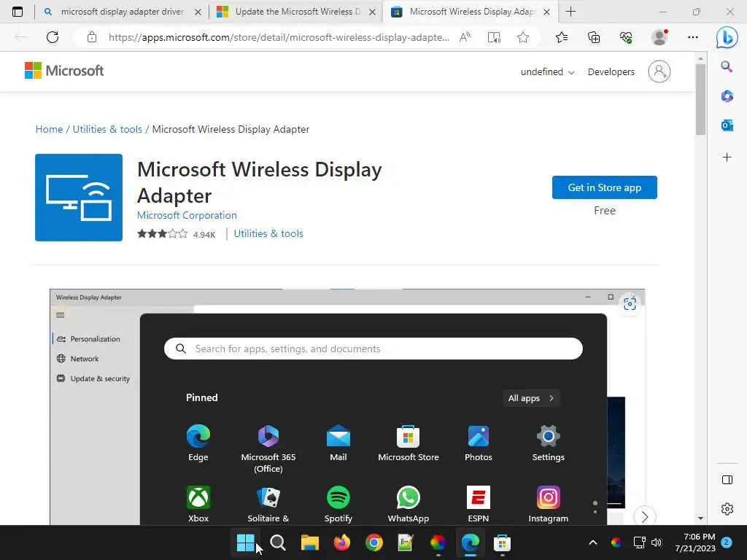Screen dimensions: 747x560
Task: Open Collections panel
Action: point(594,37)
